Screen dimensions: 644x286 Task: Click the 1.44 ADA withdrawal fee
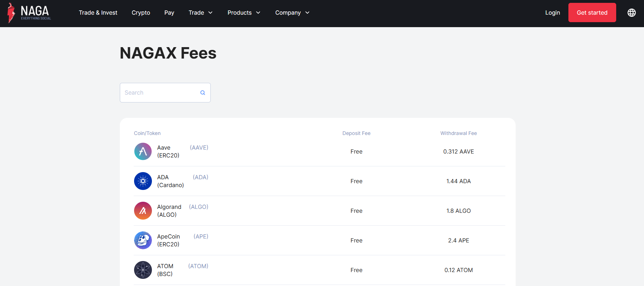click(459, 181)
